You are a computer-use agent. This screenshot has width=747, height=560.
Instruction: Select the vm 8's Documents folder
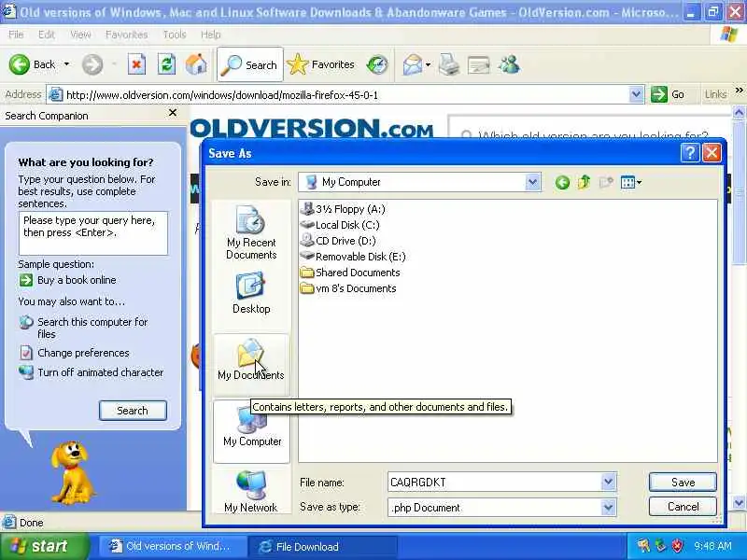(348, 288)
